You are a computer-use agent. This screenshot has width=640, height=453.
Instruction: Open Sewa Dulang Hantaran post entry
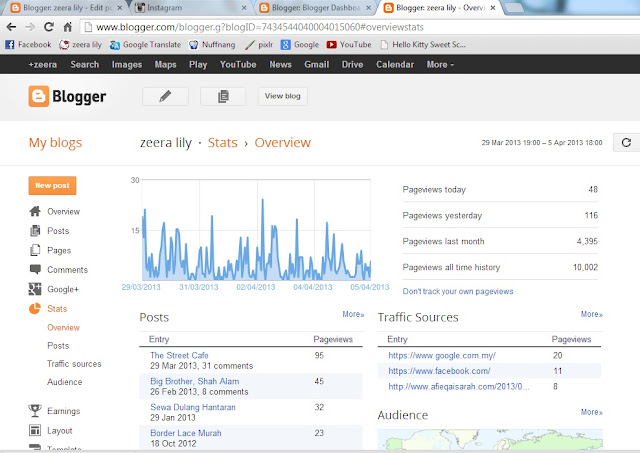tap(193, 407)
